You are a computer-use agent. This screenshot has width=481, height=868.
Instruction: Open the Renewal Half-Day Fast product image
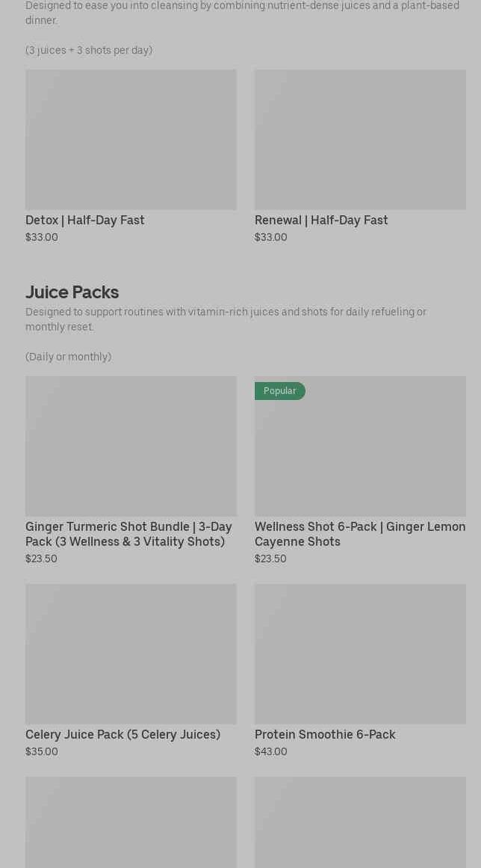click(360, 140)
